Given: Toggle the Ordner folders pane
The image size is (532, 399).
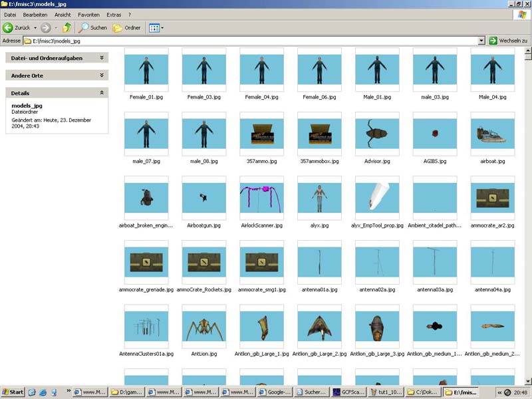Looking at the screenshot, I should point(126,28).
